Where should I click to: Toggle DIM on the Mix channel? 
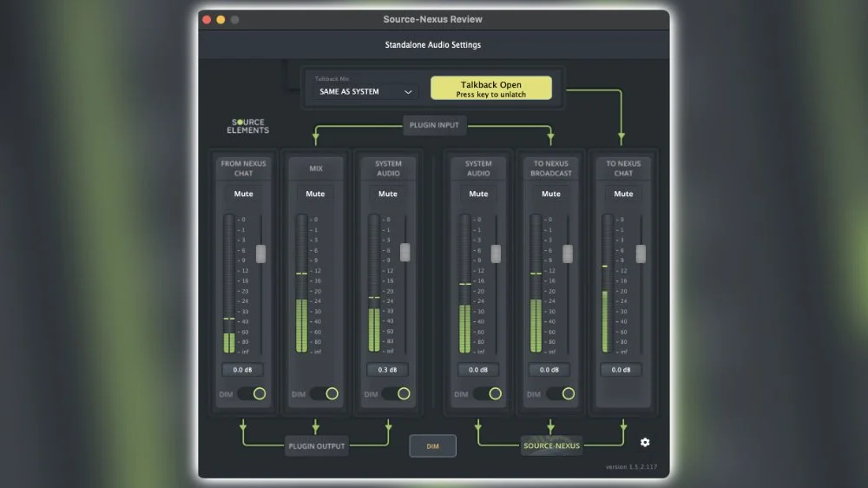(x=325, y=394)
